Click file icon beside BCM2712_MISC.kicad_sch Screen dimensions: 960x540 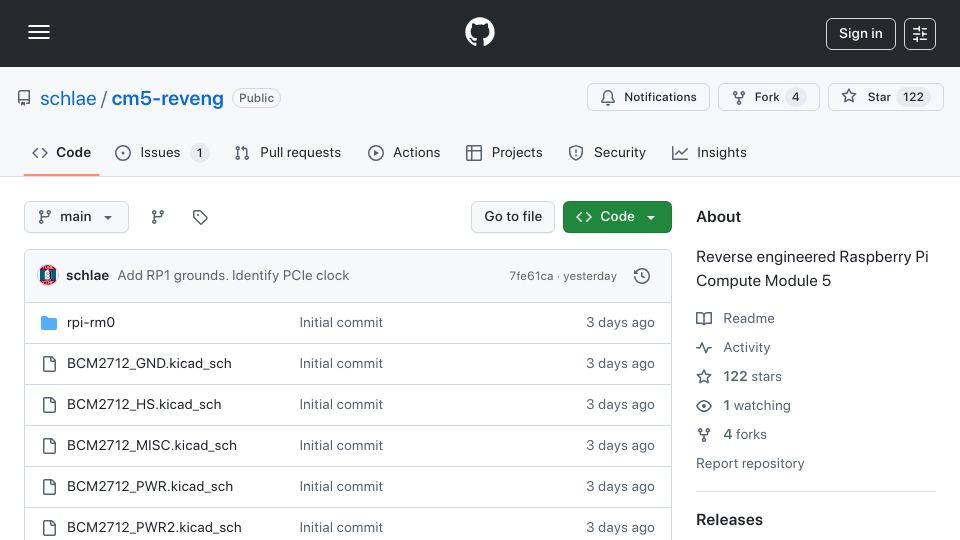(x=50, y=446)
